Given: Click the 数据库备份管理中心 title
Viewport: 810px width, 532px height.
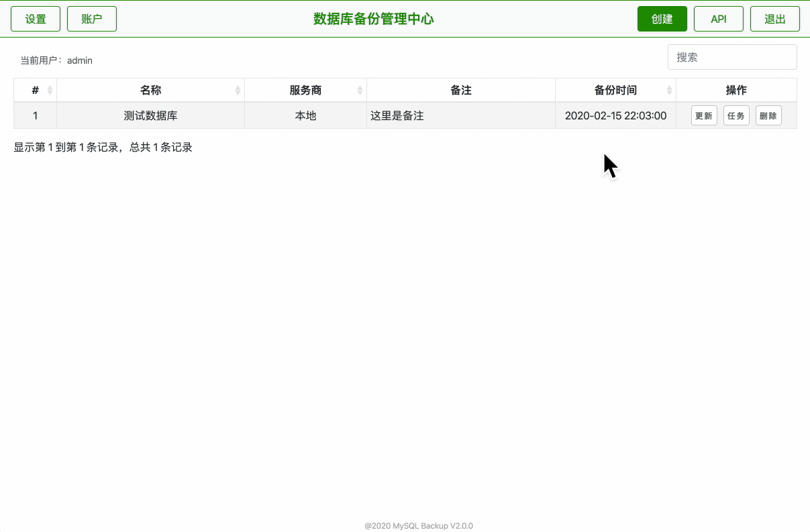Looking at the screenshot, I should (374, 19).
